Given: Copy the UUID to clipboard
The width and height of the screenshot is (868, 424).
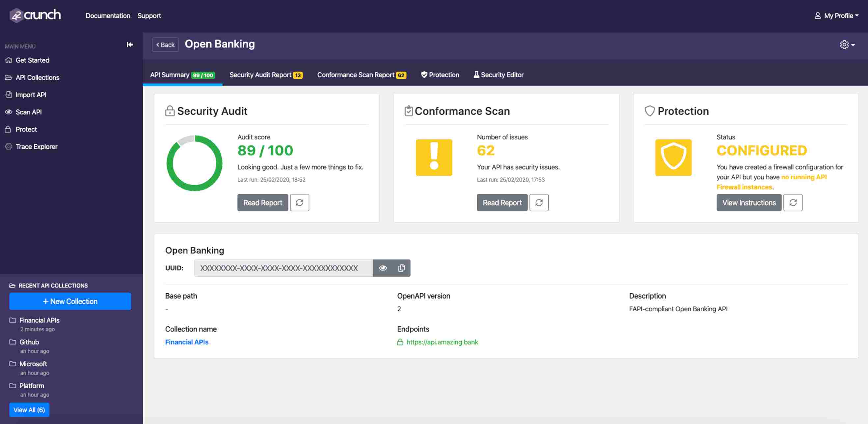Looking at the screenshot, I should [401, 268].
